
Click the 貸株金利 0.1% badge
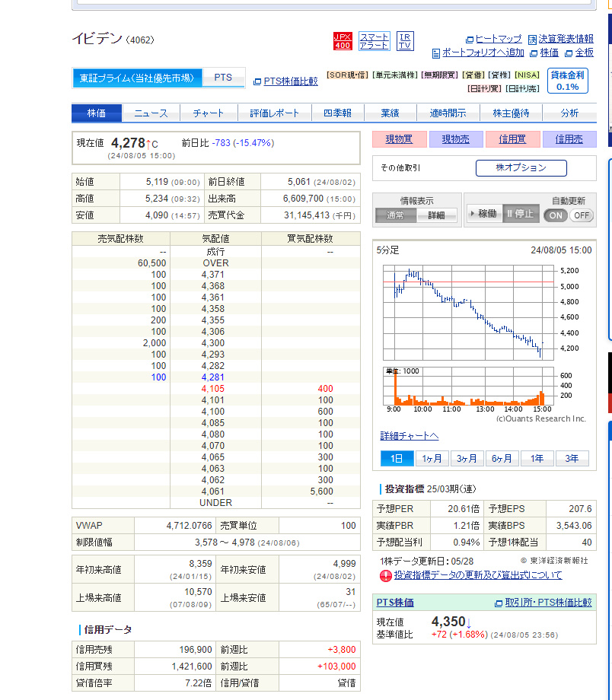coord(567,81)
